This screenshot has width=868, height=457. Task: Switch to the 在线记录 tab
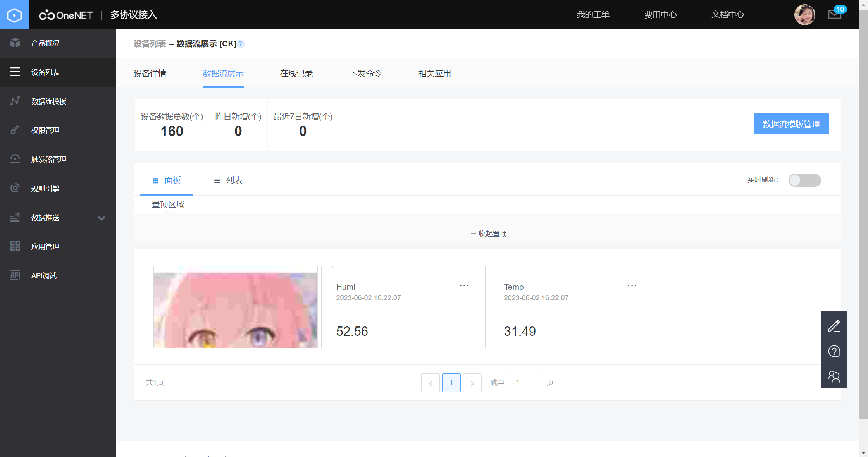(296, 74)
